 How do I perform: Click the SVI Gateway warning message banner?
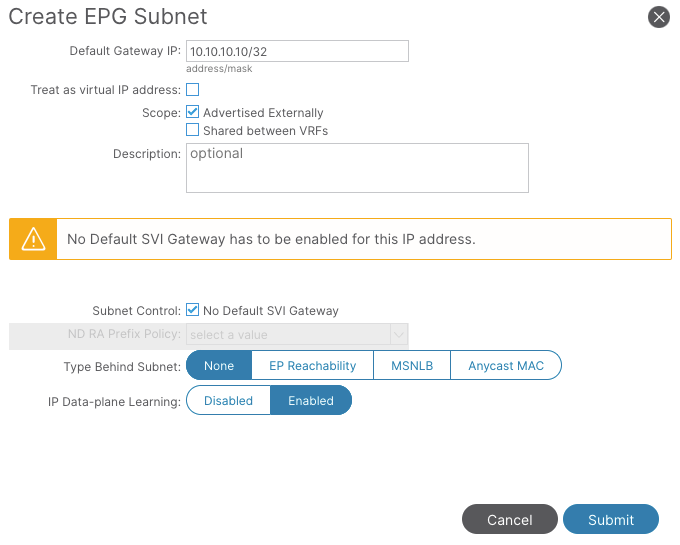[340, 239]
